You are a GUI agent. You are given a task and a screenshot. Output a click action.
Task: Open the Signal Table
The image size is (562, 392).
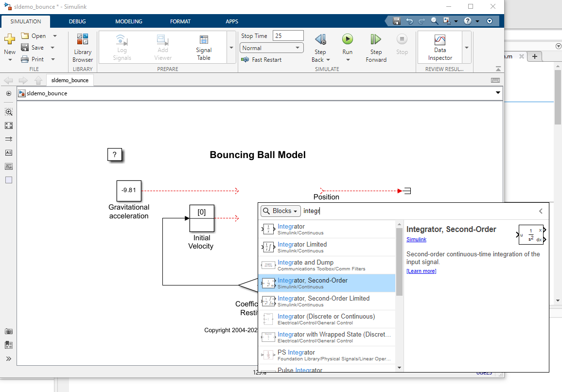204,48
